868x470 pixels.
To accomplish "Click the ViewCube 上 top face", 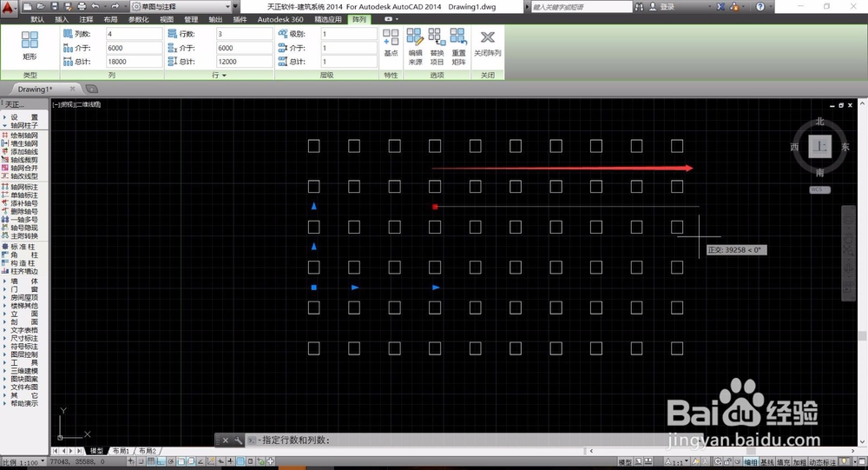I will [820, 147].
